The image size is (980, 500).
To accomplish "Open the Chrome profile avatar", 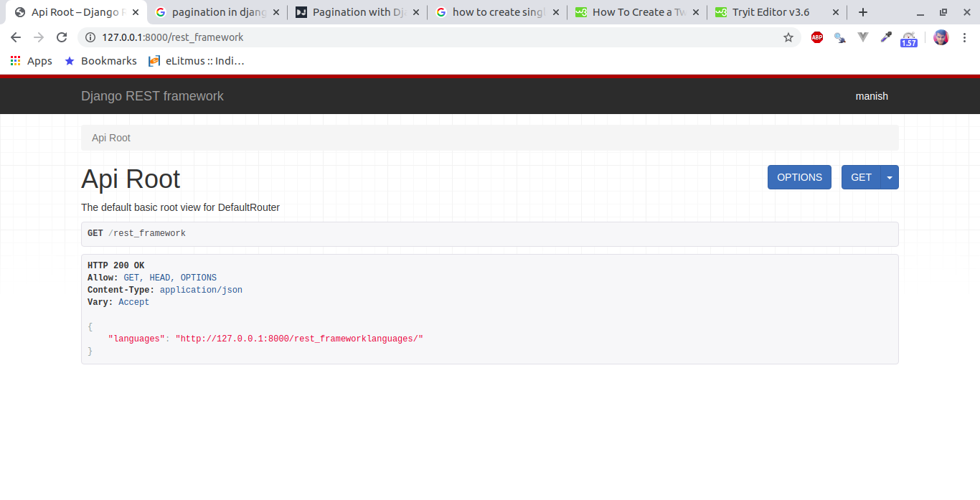I will pyautogui.click(x=941, y=37).
